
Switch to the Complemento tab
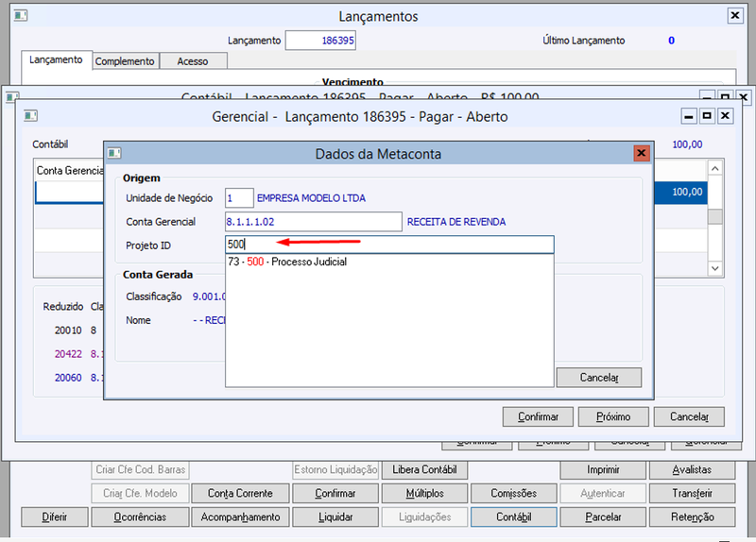[x=125, y=61]
